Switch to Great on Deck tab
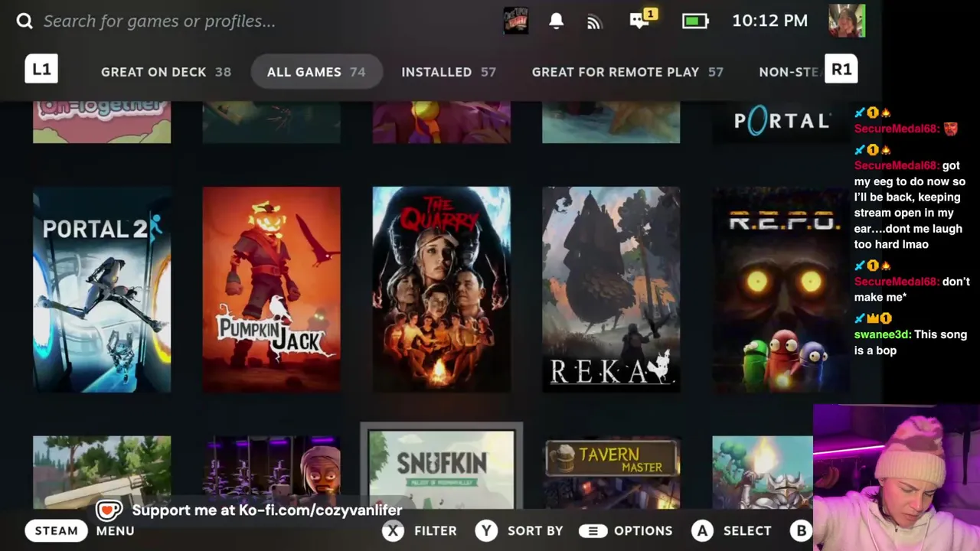This screenshot has height=551, width=980. pyautogui.click(x=166, y=72)
